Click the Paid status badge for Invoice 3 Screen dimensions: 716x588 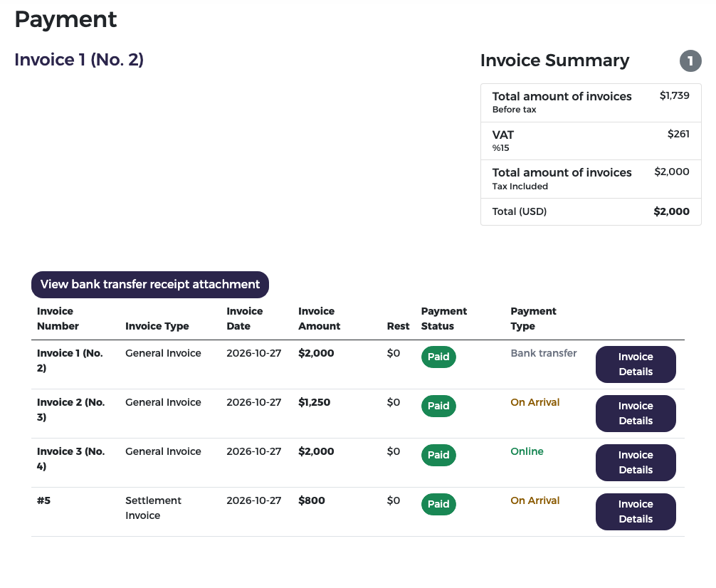(x=438, y=455)
